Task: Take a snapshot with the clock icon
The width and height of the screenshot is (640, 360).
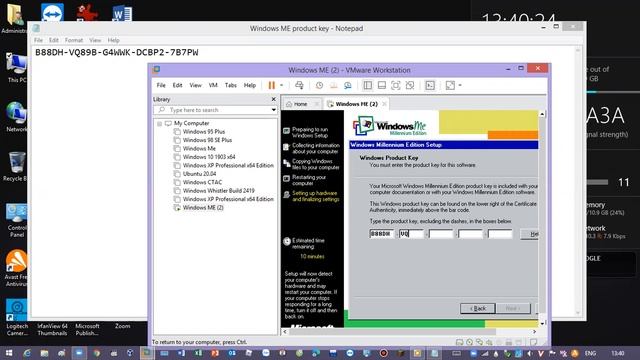Action: [x=319, y=85]
